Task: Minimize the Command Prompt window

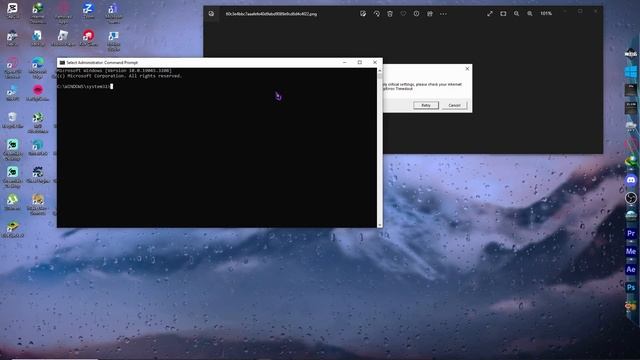Action: (x=344, y=62)
